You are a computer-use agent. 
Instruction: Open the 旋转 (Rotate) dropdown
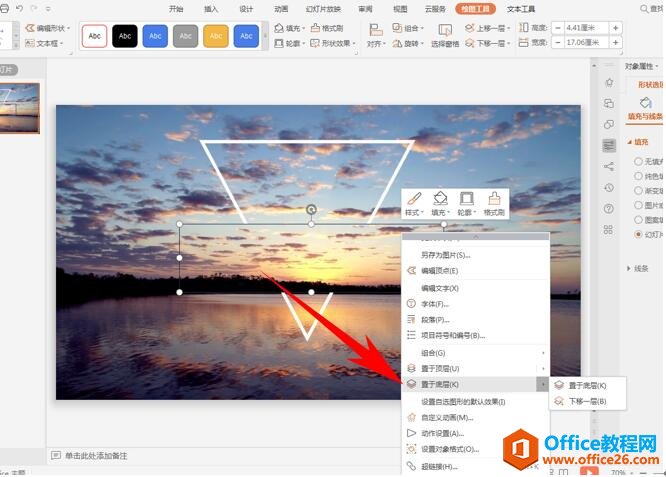click(x=408, y=43)
